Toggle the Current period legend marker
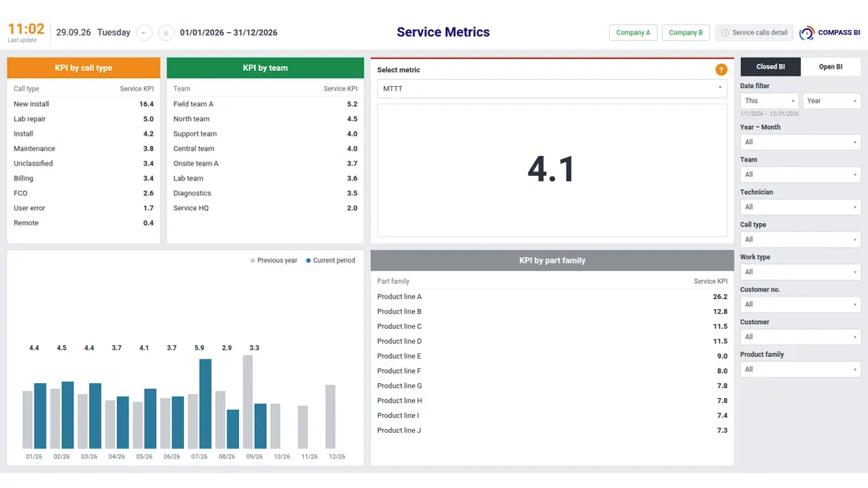This screenshot has width=868, height=488. tap(309, 261)
